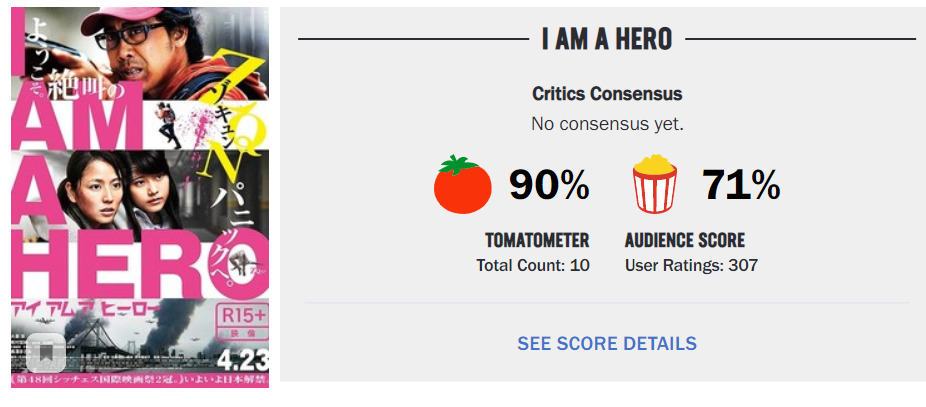Click the red tomato Tomatometer icon
This screenshot has width=926, height=407.
pos(462,185)
